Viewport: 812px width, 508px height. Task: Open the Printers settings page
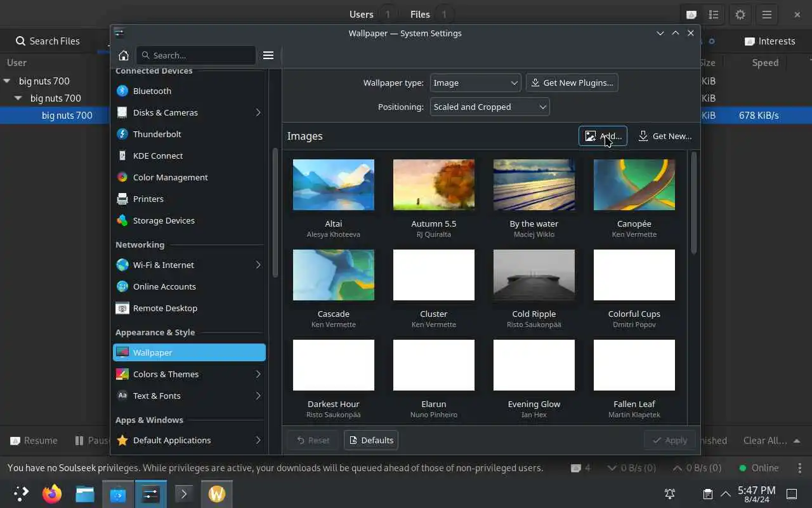click(189, 199)
